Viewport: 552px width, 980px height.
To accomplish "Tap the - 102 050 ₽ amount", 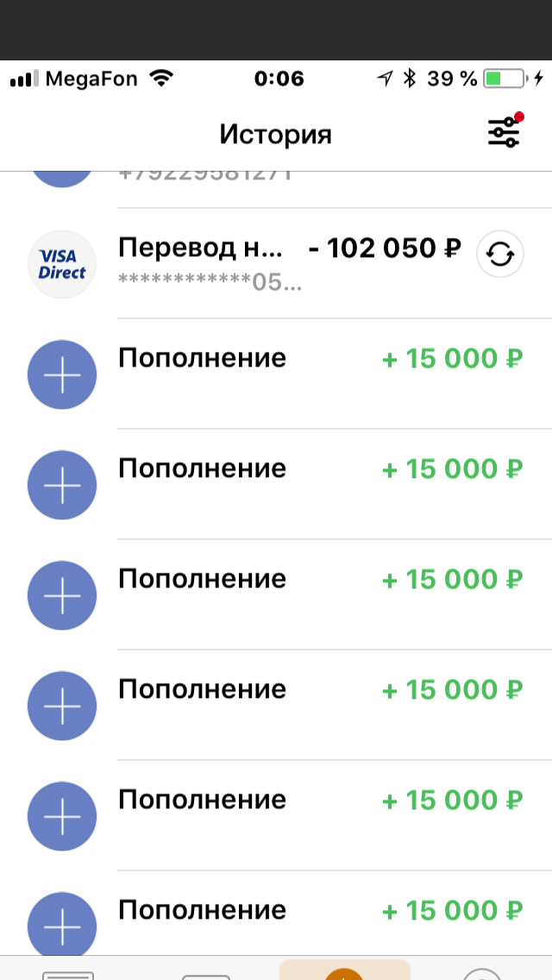I will [x=385, y=248].
